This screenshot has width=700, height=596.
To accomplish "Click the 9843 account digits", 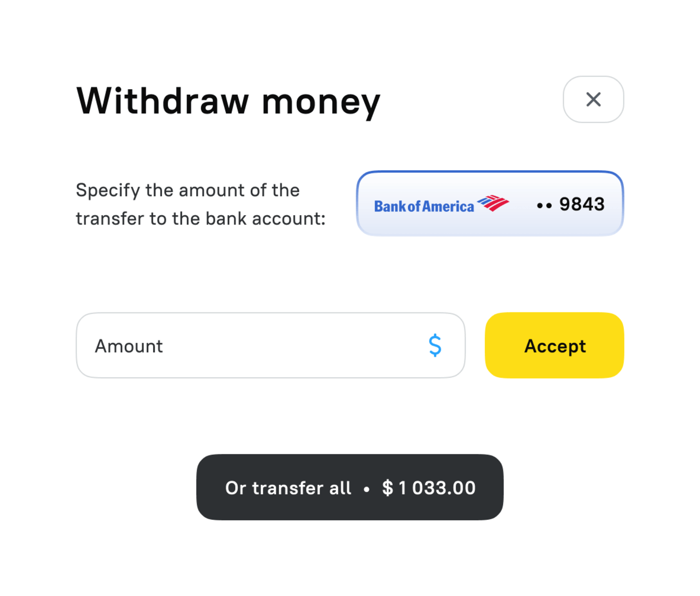I will pos(581,204).
